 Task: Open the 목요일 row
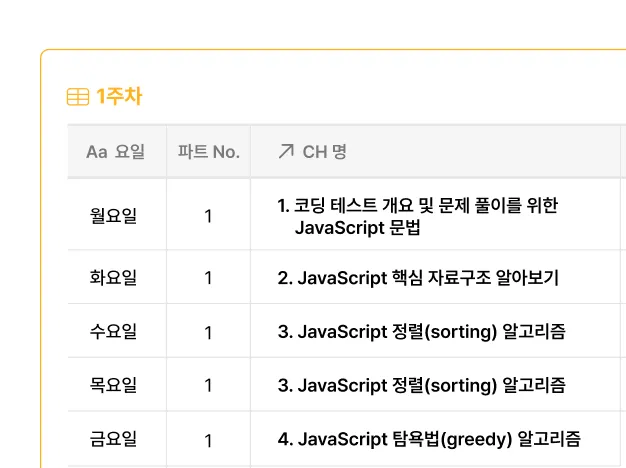coord(113,385)
